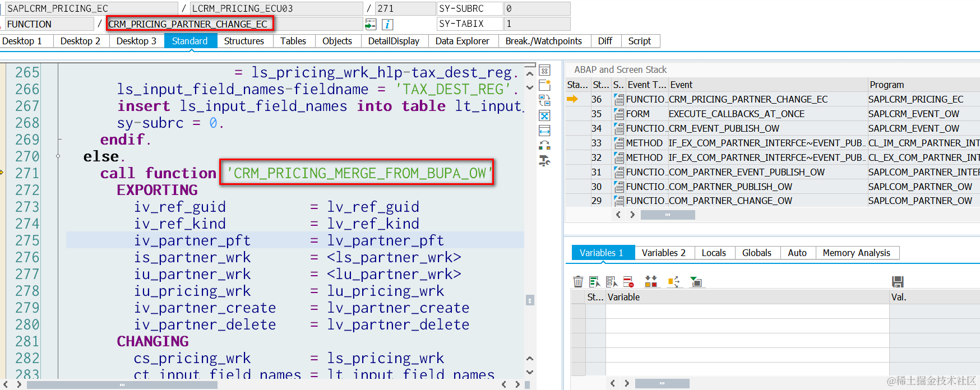Click the yellow arrow marking the active stack level
The image size is (980, 390).
(x=572, y=99)
